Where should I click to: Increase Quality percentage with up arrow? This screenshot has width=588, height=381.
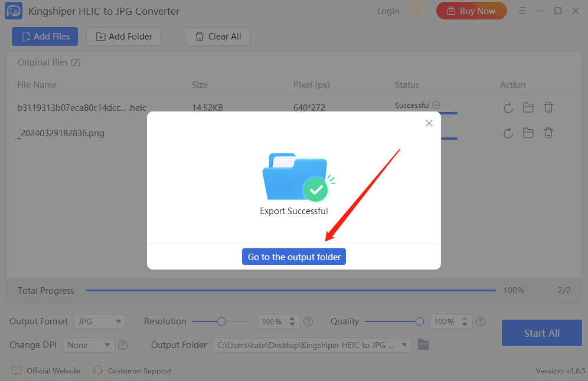pos(464,319)
